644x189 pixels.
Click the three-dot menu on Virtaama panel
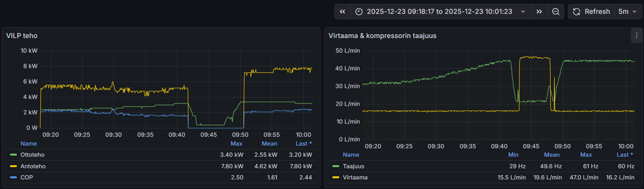[637, 36]
